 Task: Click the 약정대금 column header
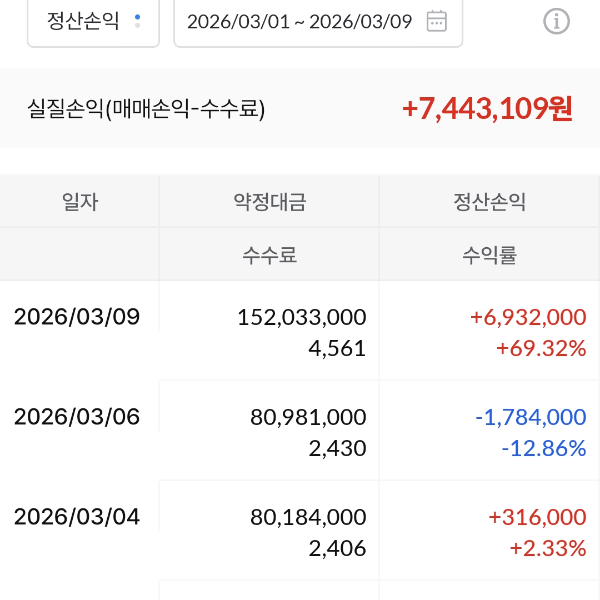point(269,202)
